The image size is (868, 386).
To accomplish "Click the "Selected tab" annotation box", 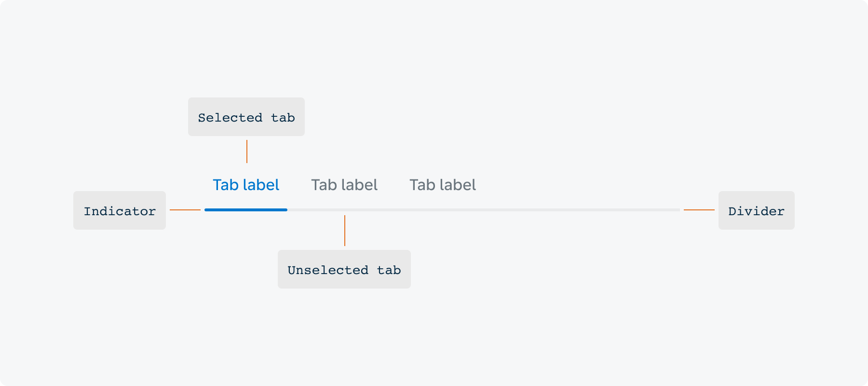I will pyautogui.click(x=246, y=117).
